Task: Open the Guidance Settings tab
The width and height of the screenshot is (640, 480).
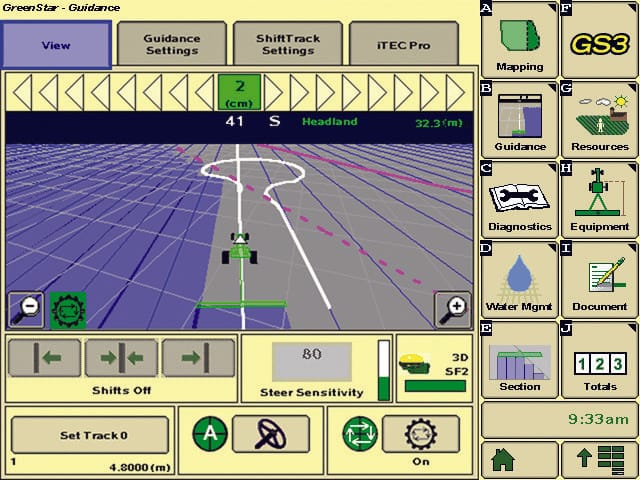Action: [172, 44]
